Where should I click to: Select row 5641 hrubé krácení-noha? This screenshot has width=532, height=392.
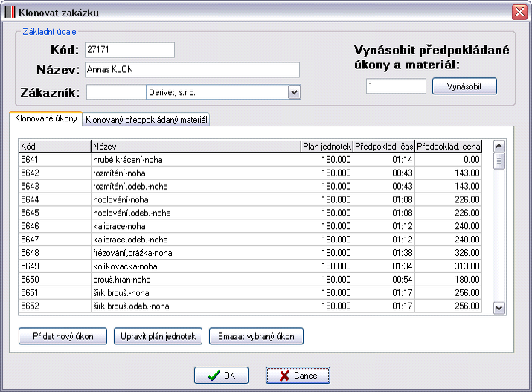[x=251, y=160]
